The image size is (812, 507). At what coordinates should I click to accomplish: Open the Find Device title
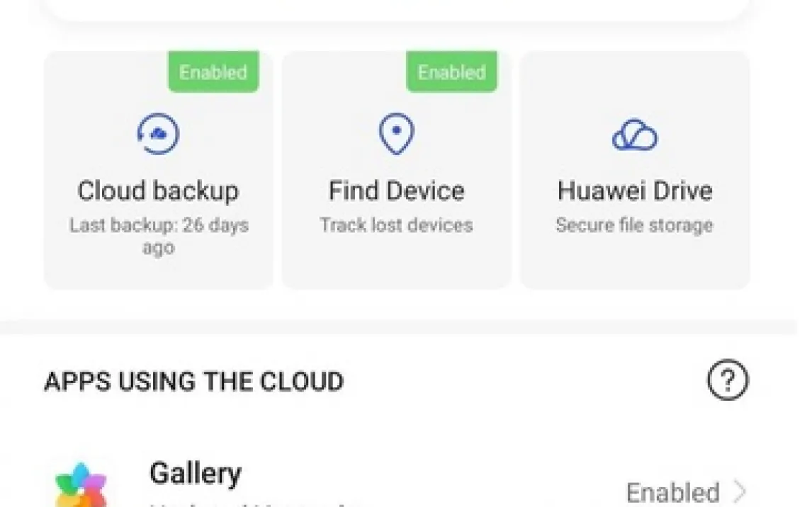pos(396,191)
